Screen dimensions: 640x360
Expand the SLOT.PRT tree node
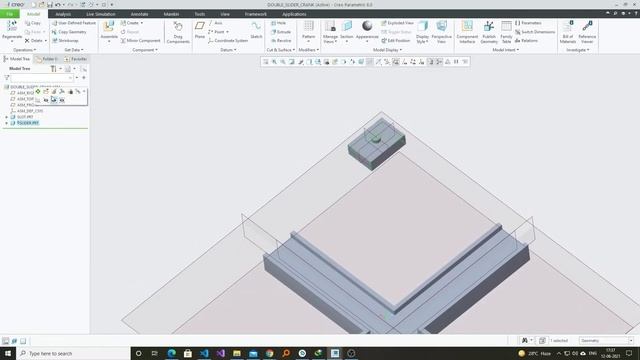(7, 117)
